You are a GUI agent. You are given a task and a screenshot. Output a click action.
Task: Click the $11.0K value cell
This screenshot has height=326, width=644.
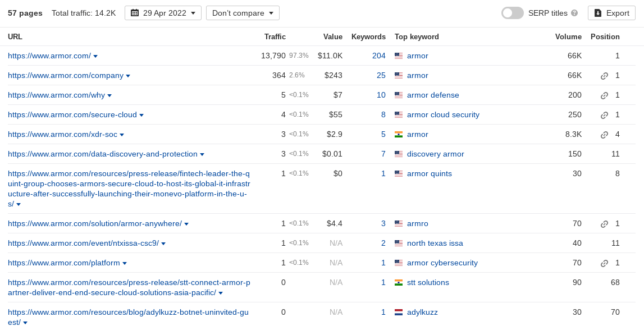[330, 56]
